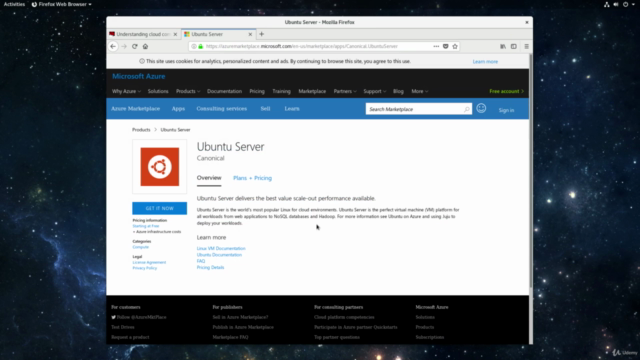Open the Pricing Details link

tap(210, 267)
